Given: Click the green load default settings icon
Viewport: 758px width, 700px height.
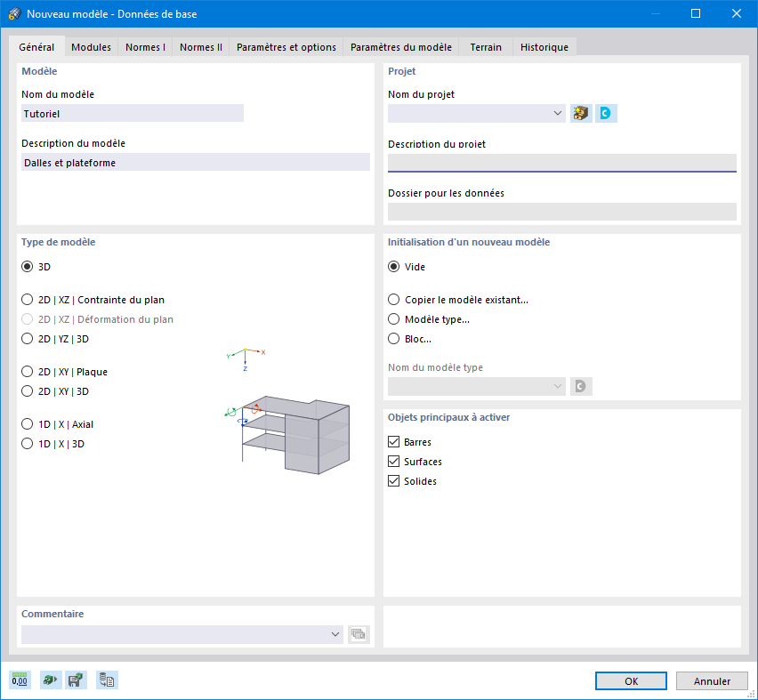Looking at the screenshot, I should coord(51,680).
